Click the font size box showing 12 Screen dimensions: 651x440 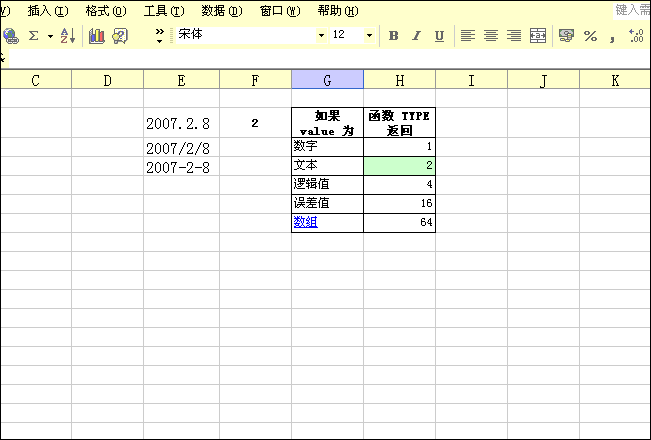[347, 35]
